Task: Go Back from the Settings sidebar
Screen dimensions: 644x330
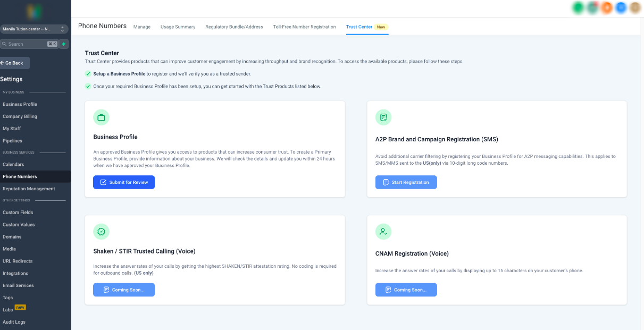Action: pyautogui.click(x=14, y=63)
